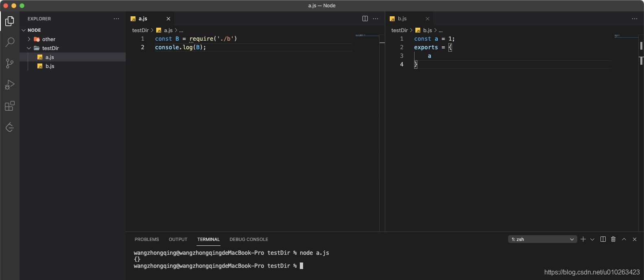644x280 pixels.
Task: Open the launch profile dropdown next to plus
Action: [592, 239]
